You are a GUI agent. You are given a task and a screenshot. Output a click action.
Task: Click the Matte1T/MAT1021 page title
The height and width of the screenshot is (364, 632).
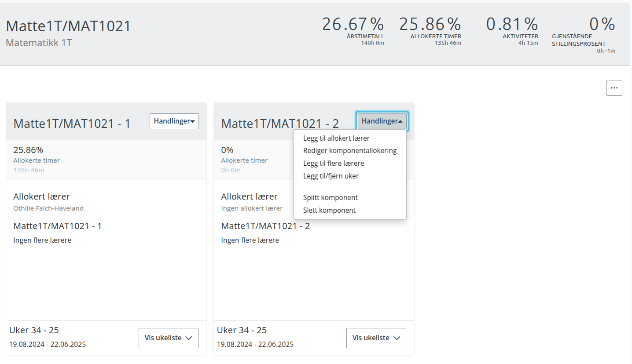click(x=69, y=26)
